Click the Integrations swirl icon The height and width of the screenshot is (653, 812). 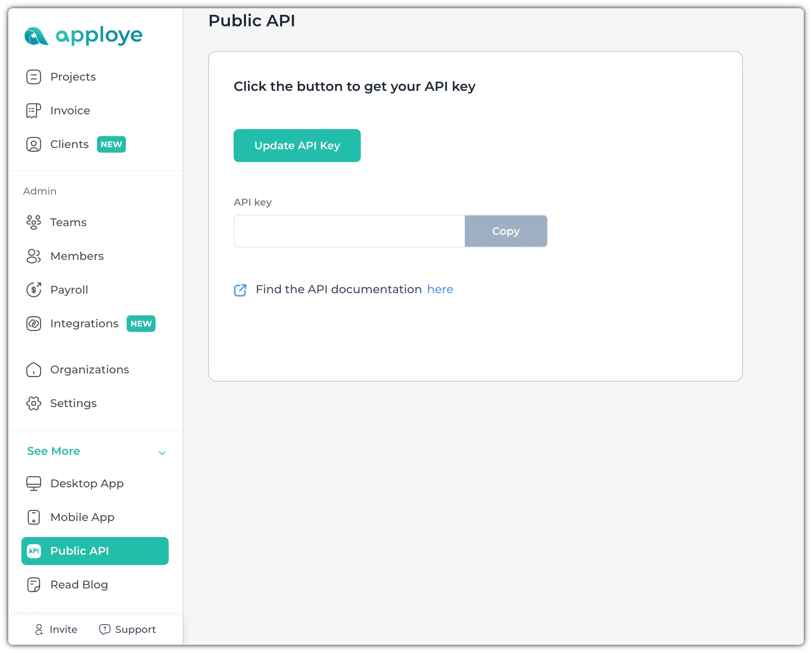click(34, 324)
